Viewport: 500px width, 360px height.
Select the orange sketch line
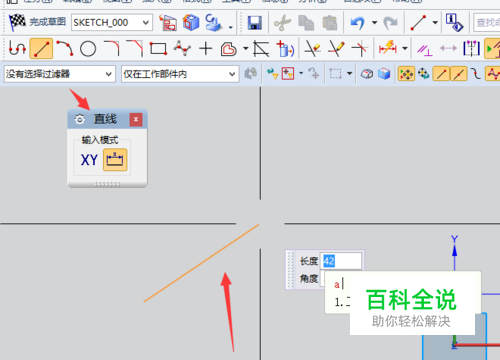click(201, 263)
